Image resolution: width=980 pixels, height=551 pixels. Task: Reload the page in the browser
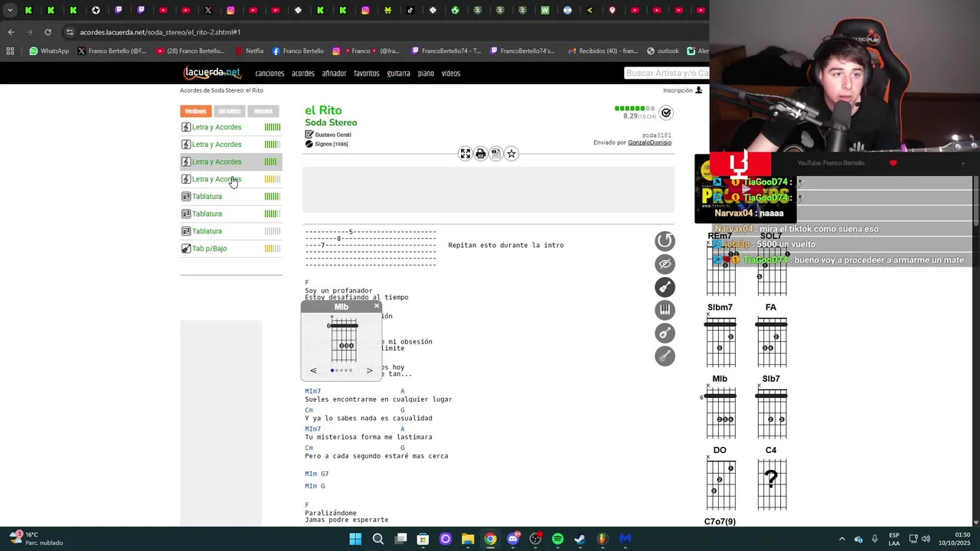tap(47, 32)
